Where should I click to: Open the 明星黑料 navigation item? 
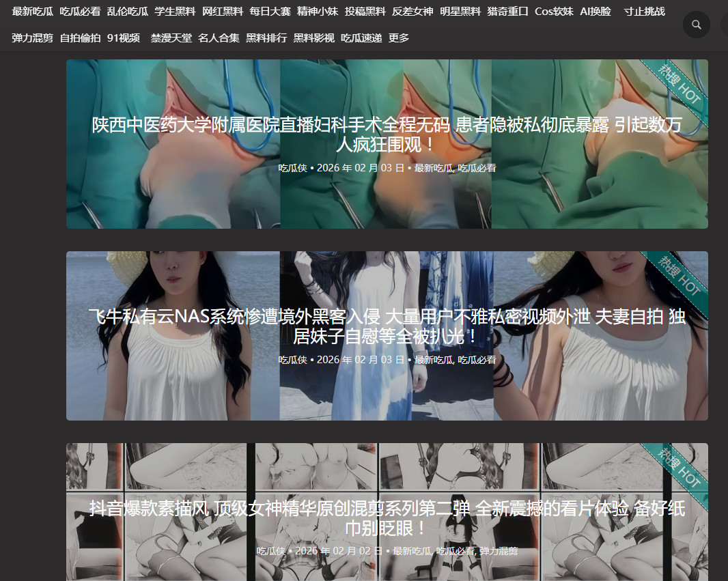460,12
